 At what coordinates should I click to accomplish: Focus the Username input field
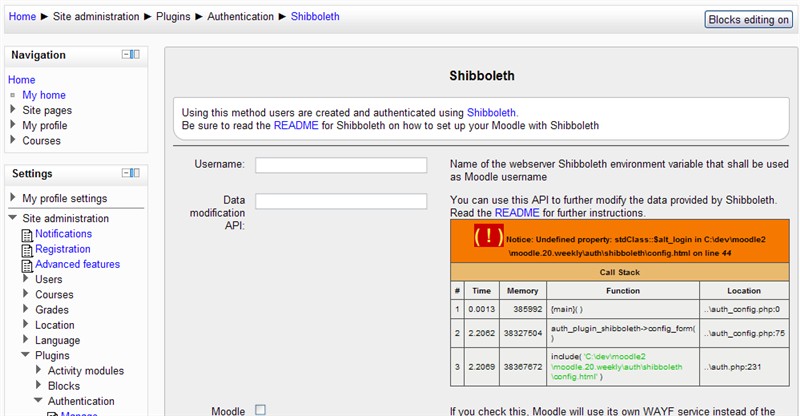coord(341,165)
